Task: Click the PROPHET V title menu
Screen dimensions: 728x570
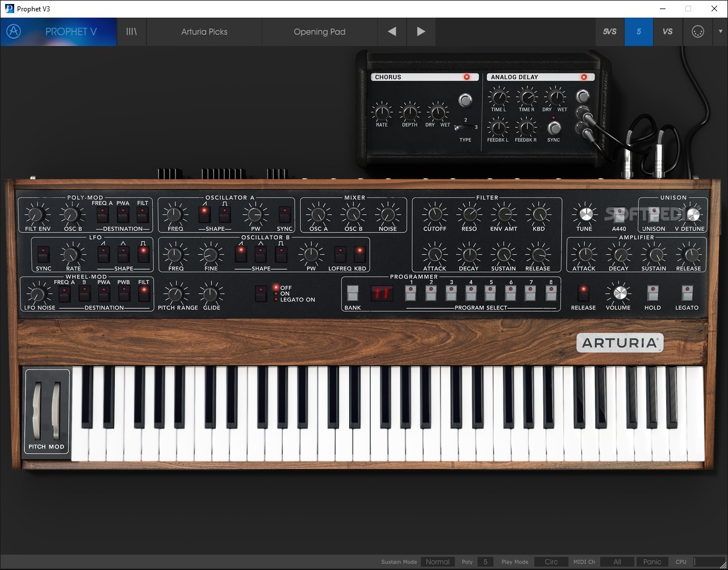Action: [x=71, y=32]
